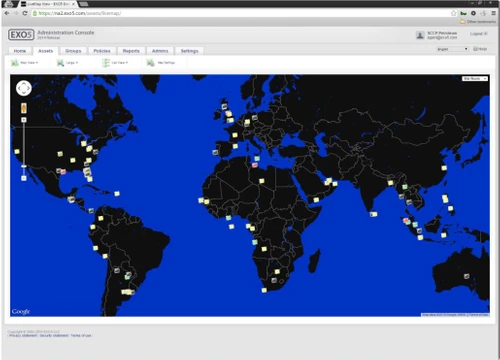Image resolution: width=500 pixels, height=360 pixels.
Task: Open the Privacy statement link
Action: 23,335
